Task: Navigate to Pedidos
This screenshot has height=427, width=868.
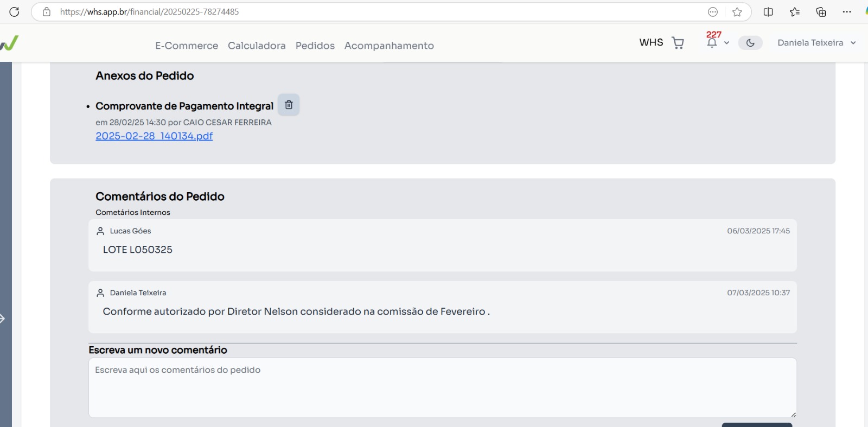Action: [x=315, y=46]
